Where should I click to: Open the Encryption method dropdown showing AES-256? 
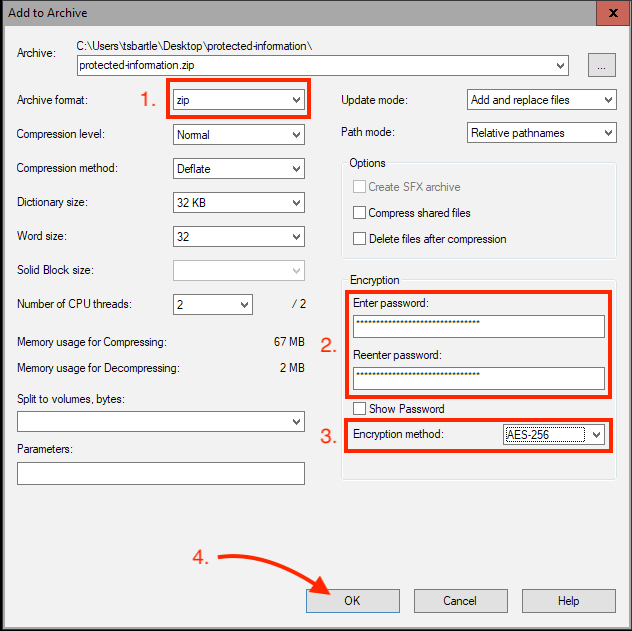(x=554, y=434)
